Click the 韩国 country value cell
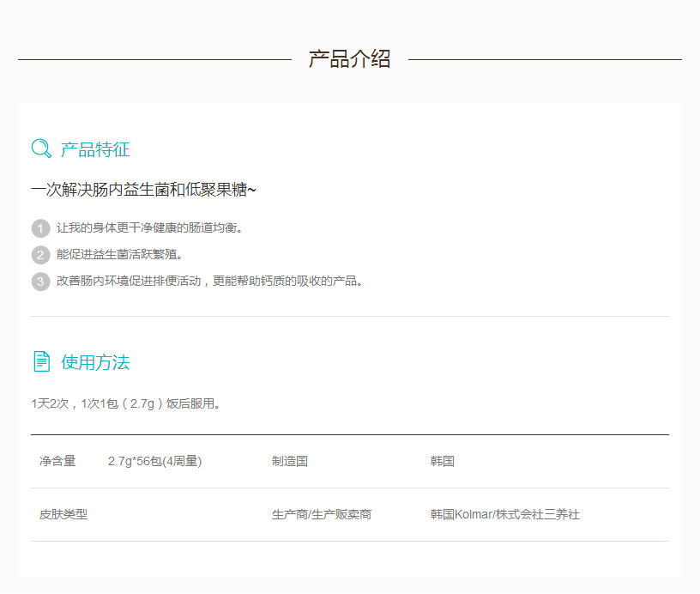The height and width of the screenshot is (594, 700). coord(443,462)
